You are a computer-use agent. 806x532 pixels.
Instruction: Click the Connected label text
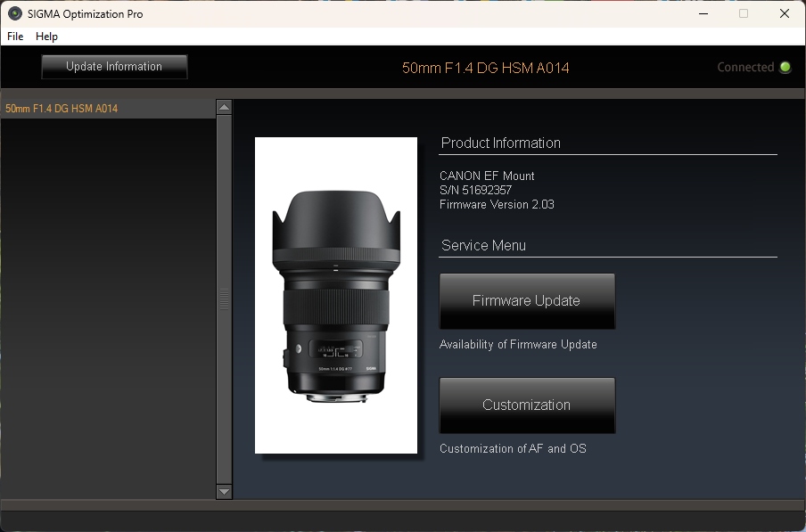point(747,67)
